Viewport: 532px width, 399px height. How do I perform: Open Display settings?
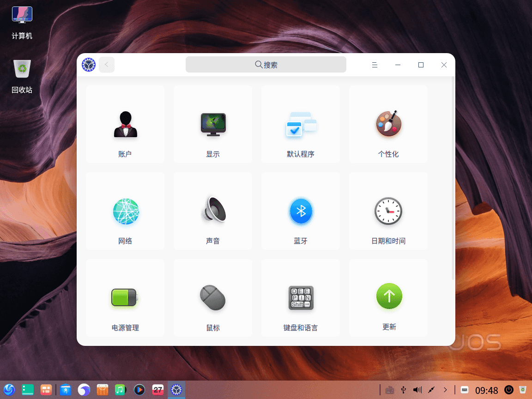[212, 124]
